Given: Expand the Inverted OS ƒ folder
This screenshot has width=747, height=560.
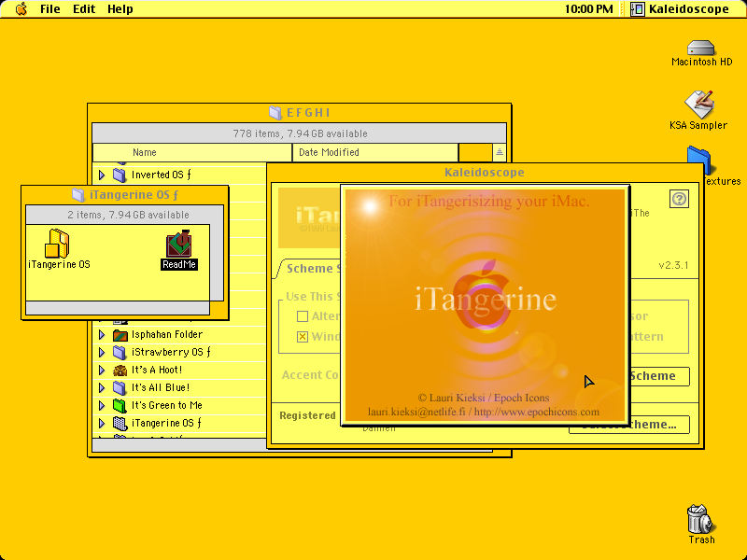Looking at the screenshot, I should 102,175.
